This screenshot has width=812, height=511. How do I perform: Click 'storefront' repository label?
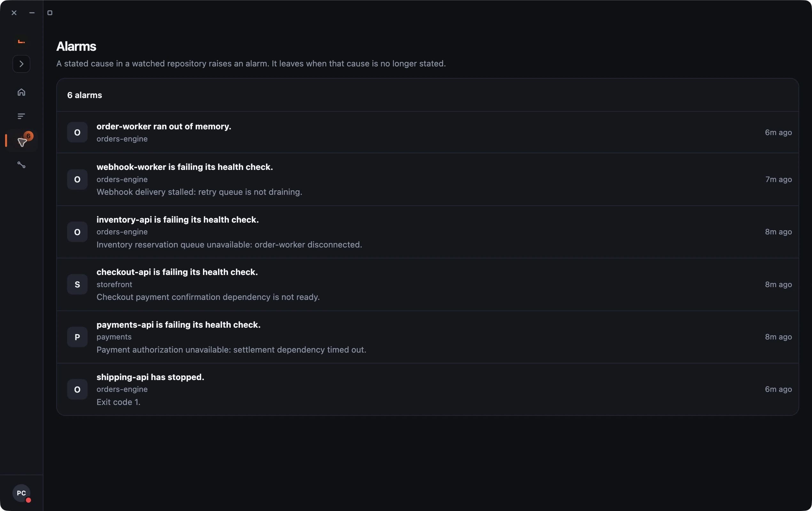click(114, 285)
